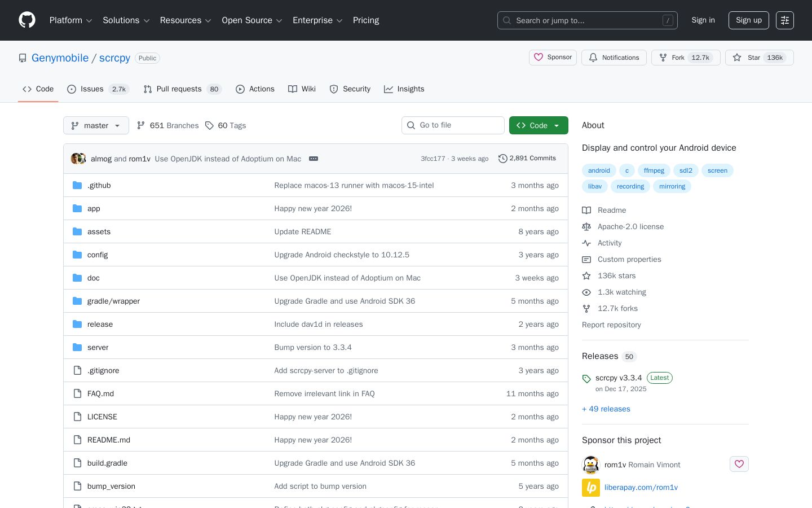This screenshot has height=508, width=812.
Task: Open the Genymobile owner link
Action: pos(60,58)
